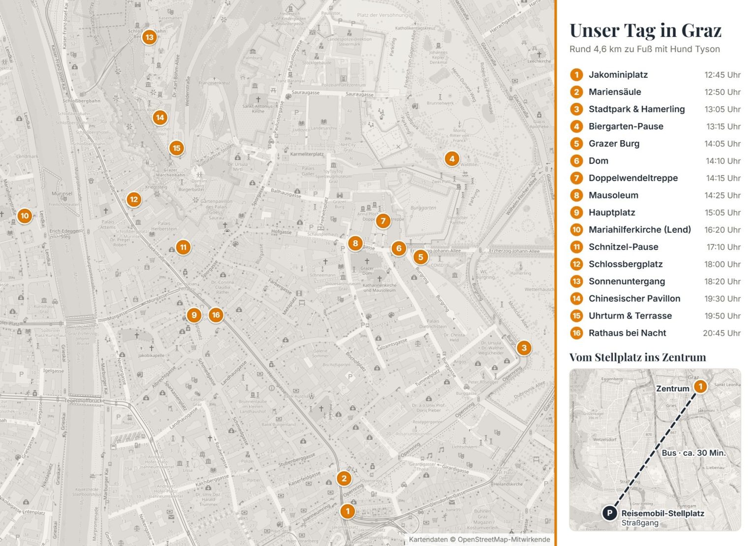Click the Unser Tag in Graz title
The image size is (756, 546).
[645, 31]
